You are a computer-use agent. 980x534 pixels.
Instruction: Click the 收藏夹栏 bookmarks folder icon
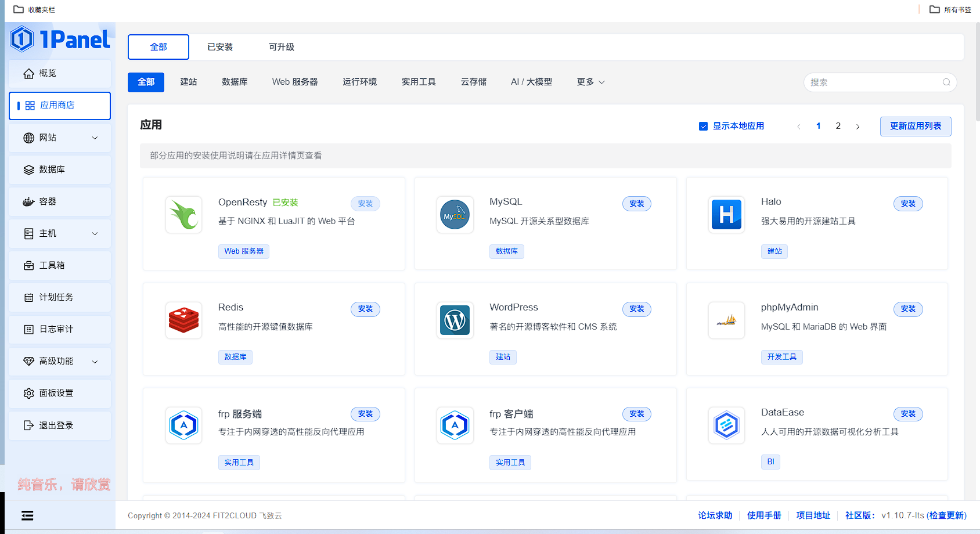[19, 9]
